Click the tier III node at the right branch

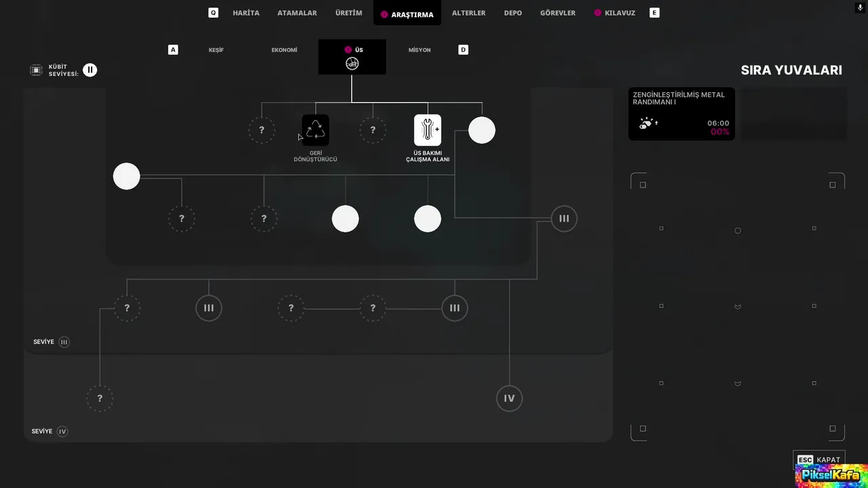[x=564, y=219]
